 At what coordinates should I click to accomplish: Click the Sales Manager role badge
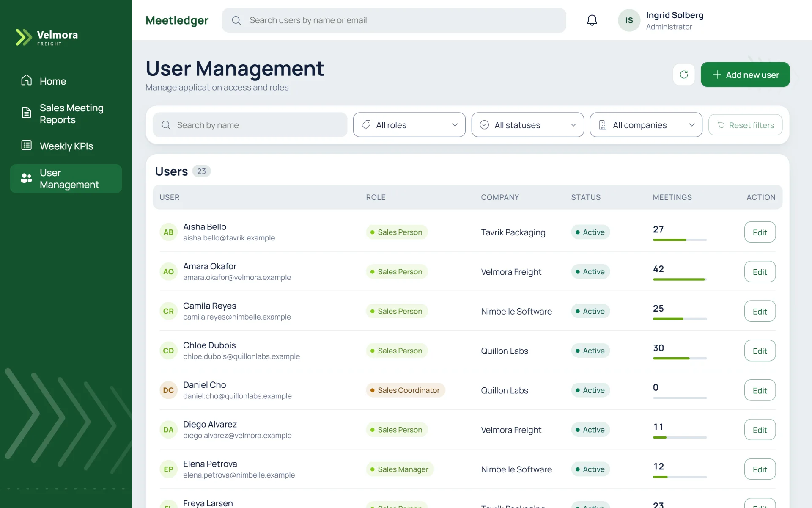pos(400,469)
